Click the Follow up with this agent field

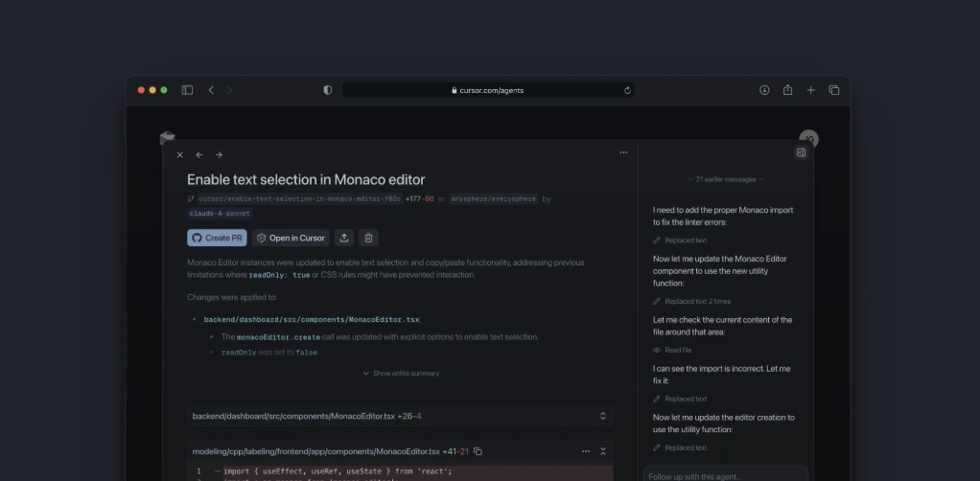[726, 475]
